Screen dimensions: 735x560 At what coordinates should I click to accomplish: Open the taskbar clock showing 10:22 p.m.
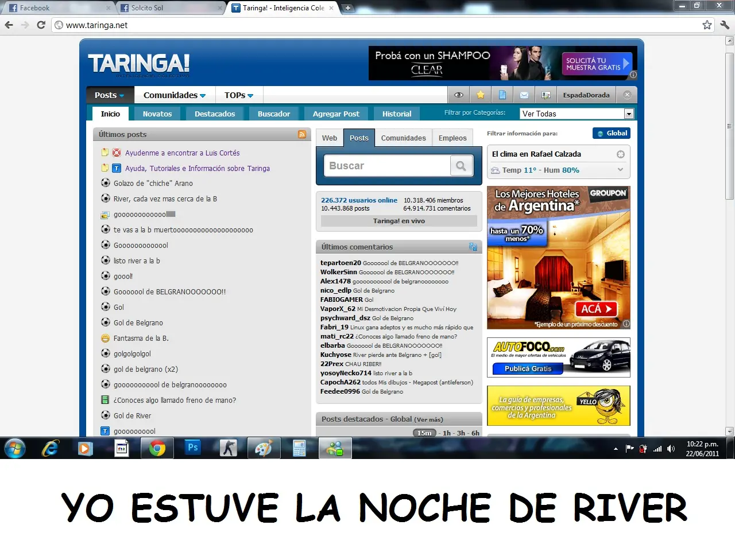(702, 449)
